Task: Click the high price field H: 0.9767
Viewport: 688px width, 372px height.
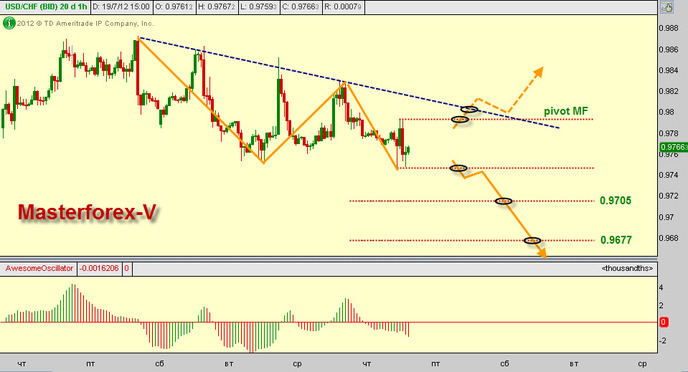Action: click(x=218, y=7)
